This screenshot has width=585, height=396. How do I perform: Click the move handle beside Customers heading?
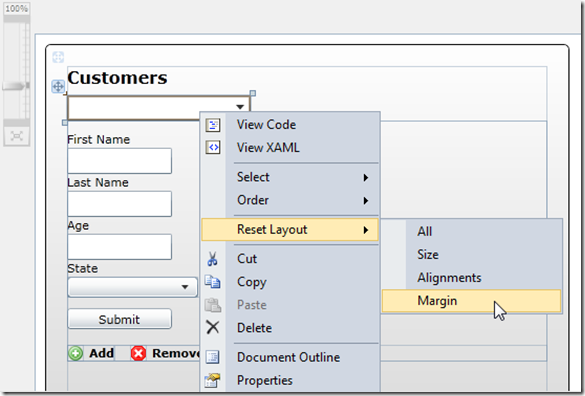pos(58,87)
